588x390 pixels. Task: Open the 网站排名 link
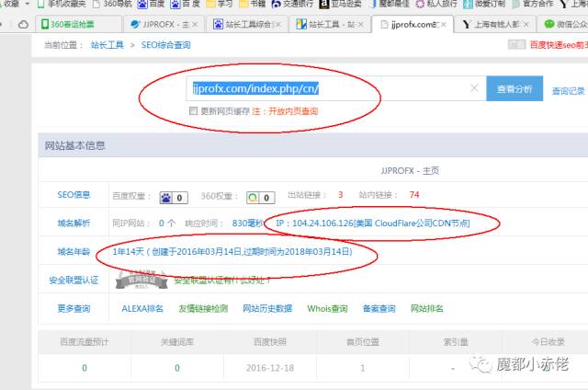tap(426, 308)
